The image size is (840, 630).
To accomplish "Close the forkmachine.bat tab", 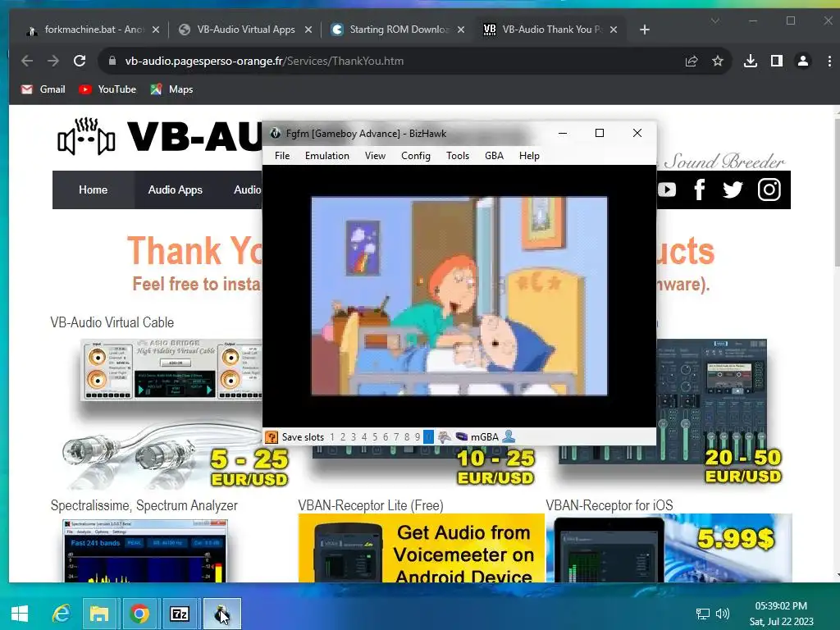I will (155, 30).
